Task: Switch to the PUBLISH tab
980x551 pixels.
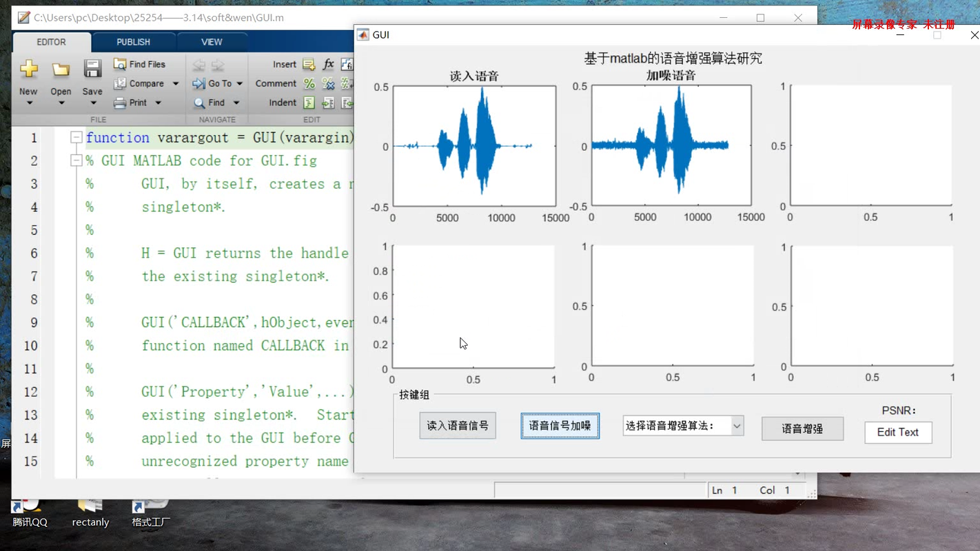Action: (134, 42)
